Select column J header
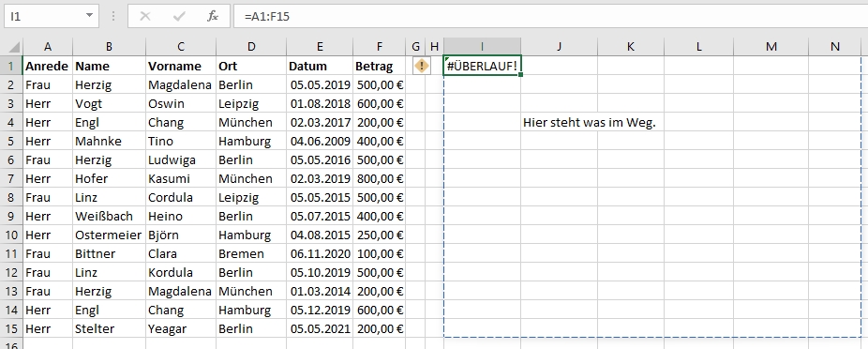The width and height of the screenshot is (868, 349). [x=559, y=47]
